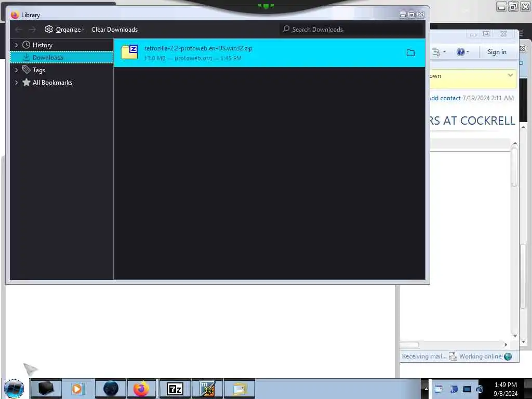The width and height of the screenshot is (532, 399).
Task: Select retrozilla-2.2-protoweb.en-US.win32.zip download entry
Action: pyautogui.click(x=270, y=52)
